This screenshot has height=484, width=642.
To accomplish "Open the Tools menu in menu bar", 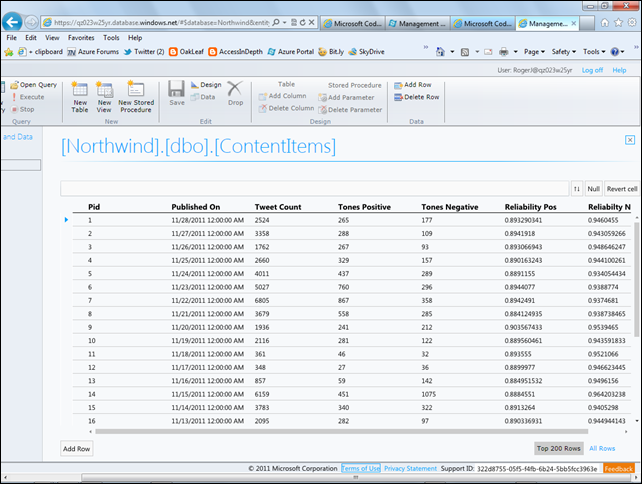I will [110, 37].
